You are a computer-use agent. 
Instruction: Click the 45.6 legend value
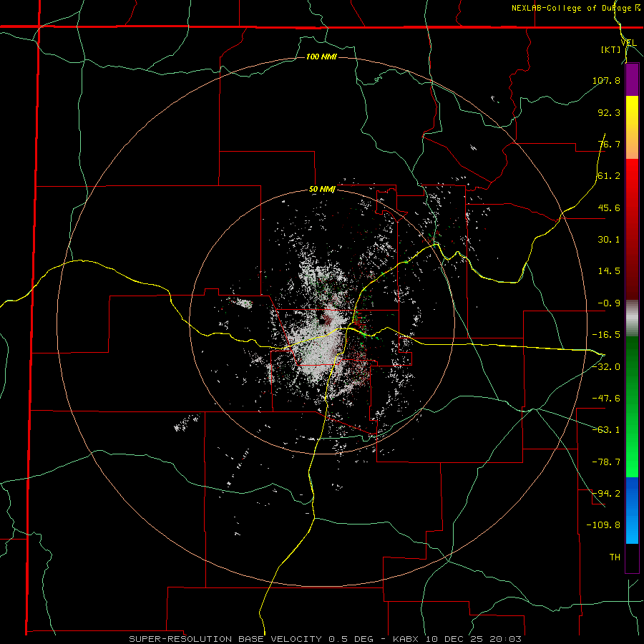pyautogui.click(x=609, y=208)
